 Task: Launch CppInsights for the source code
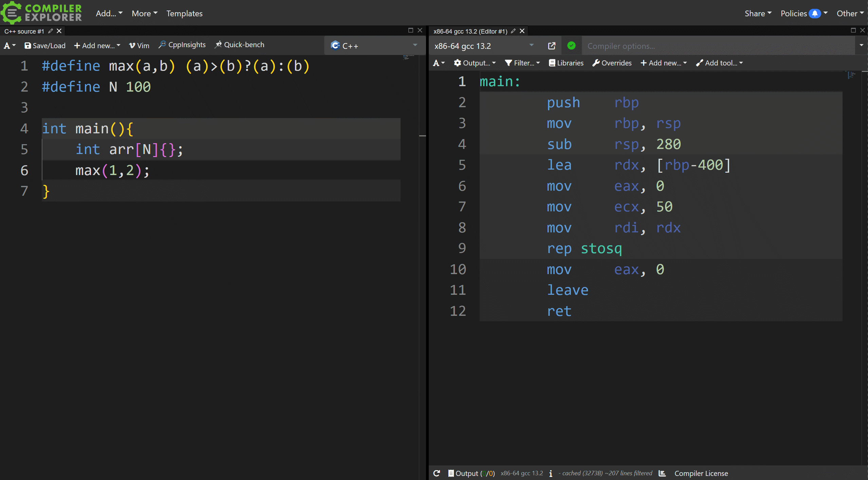[x=182, y=44]
